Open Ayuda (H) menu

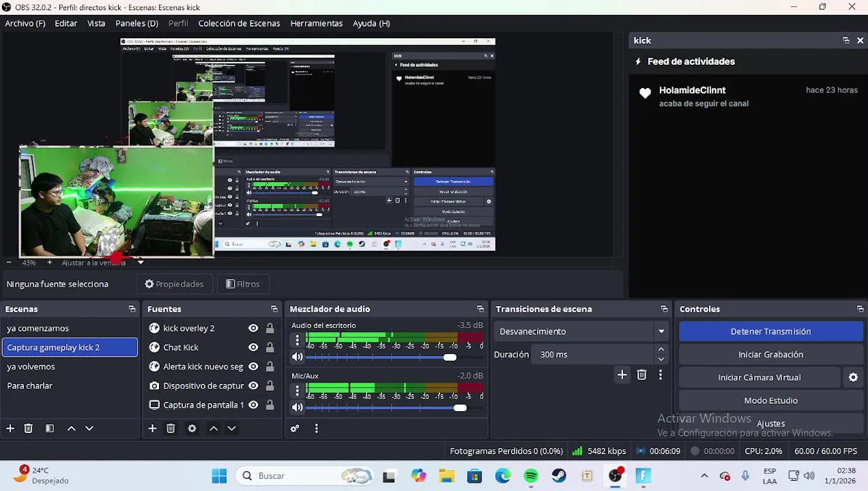point(371,23)
